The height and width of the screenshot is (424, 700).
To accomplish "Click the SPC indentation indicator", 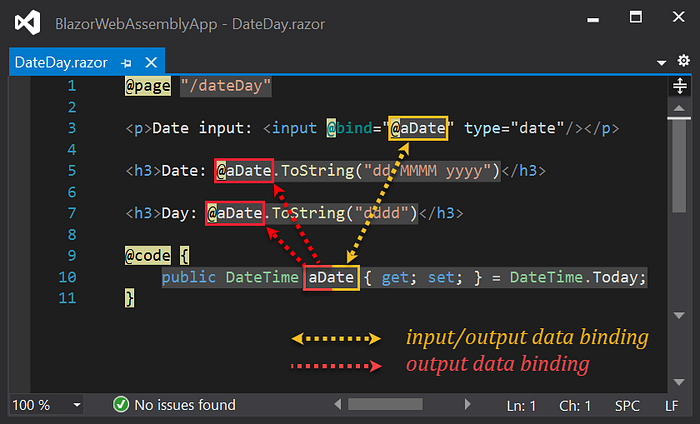I will click(627, 406).
